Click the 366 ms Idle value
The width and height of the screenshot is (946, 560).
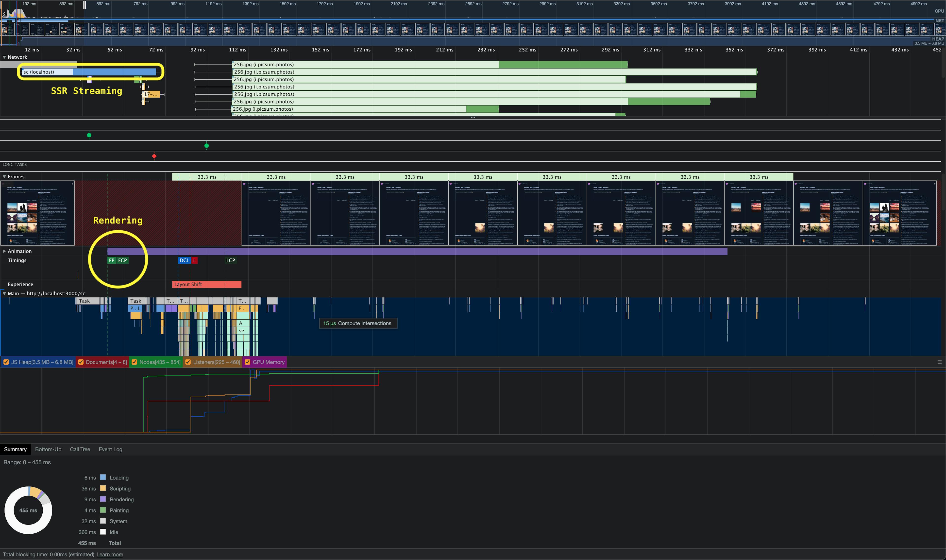[87, 532]
